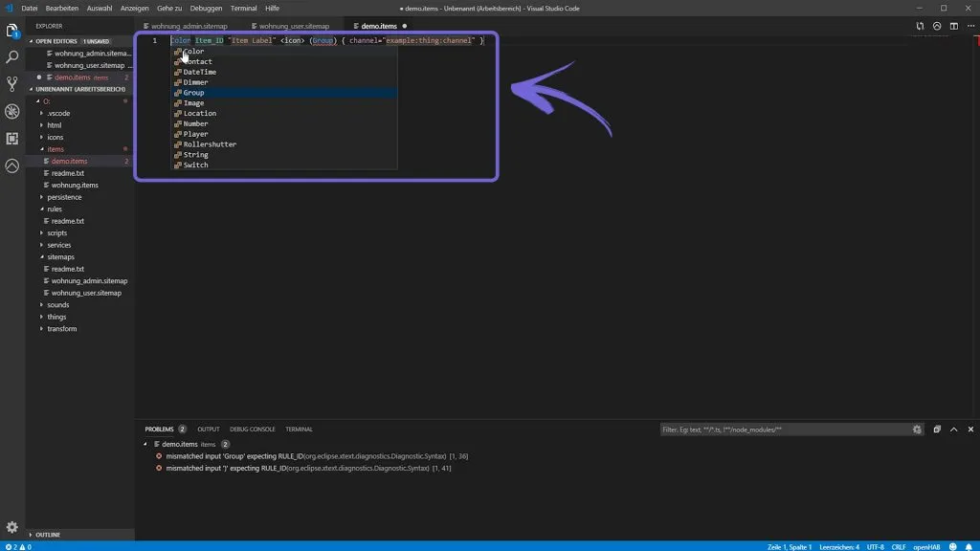Expand the html folder
Screen dimensions: 980x551
(42, 125)
